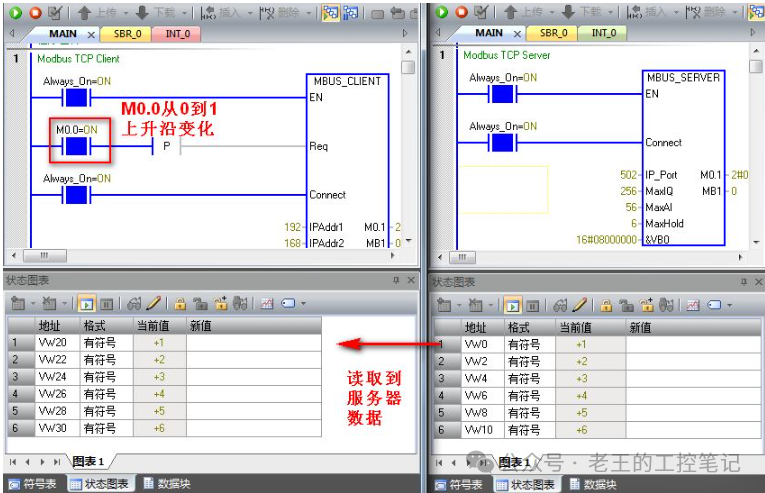Image resolution: width=765 pixels, height=493 pixels.
Task: Click horizontal scrollbar under client ladder editor
Action: click(x=200, y=256)
